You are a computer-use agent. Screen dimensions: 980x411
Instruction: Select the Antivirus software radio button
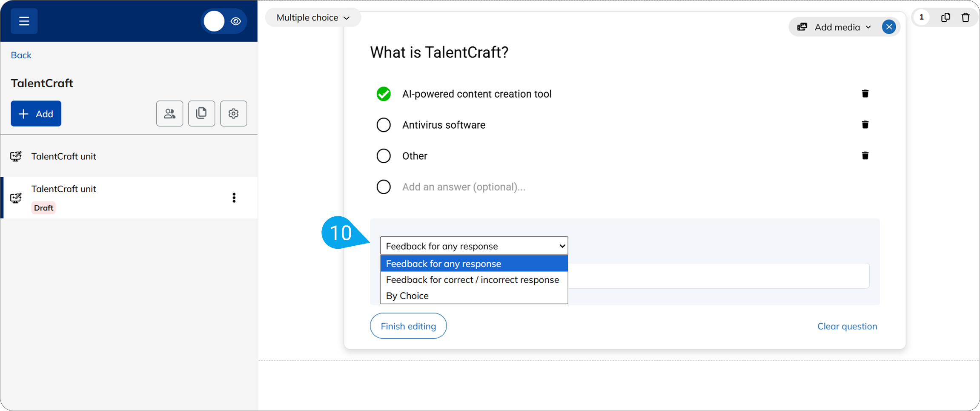pos(383,124)
